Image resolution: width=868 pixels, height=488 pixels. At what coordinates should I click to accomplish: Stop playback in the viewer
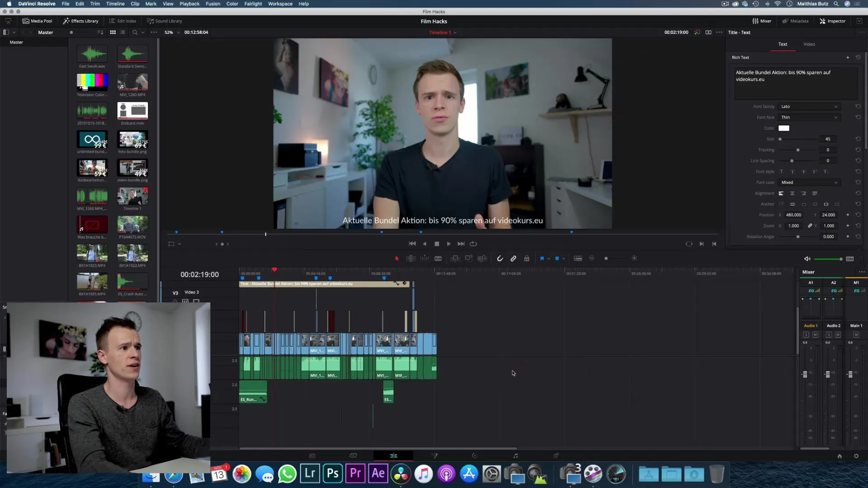pyautogui.click(x=437, y=244)
